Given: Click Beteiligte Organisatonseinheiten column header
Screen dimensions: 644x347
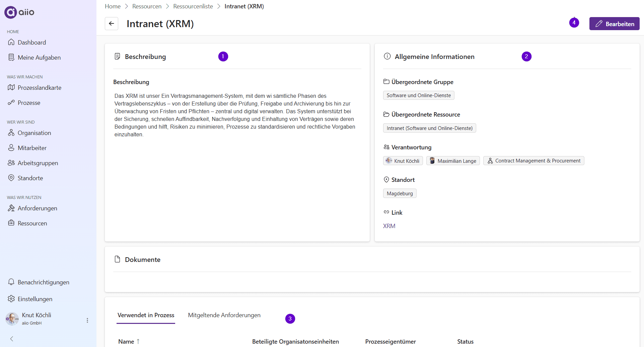Looking at the screenshot, I should pos(295,342).
